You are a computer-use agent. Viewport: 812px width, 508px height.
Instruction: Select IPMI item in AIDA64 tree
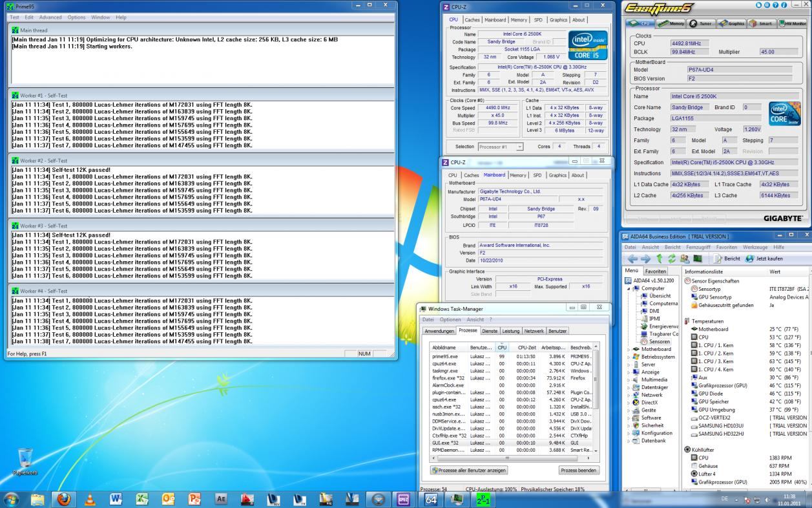pyautogui.click(x=654, y=319)
